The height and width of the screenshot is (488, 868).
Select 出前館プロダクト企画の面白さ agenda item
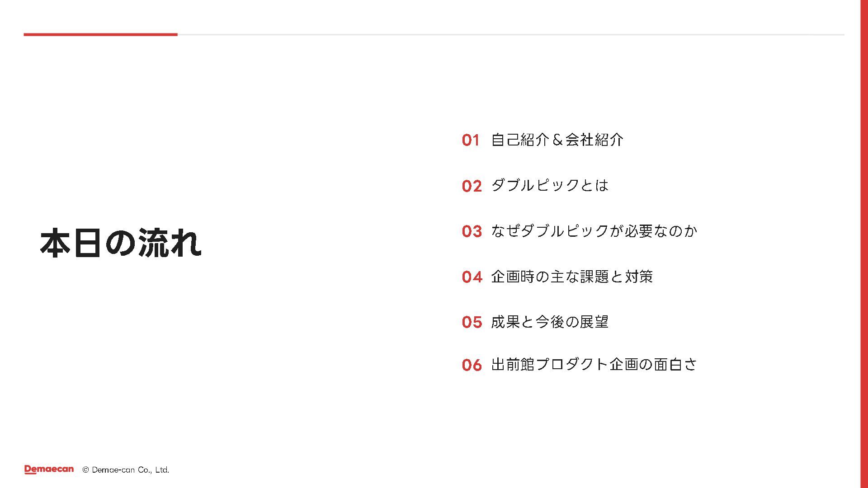594,364
